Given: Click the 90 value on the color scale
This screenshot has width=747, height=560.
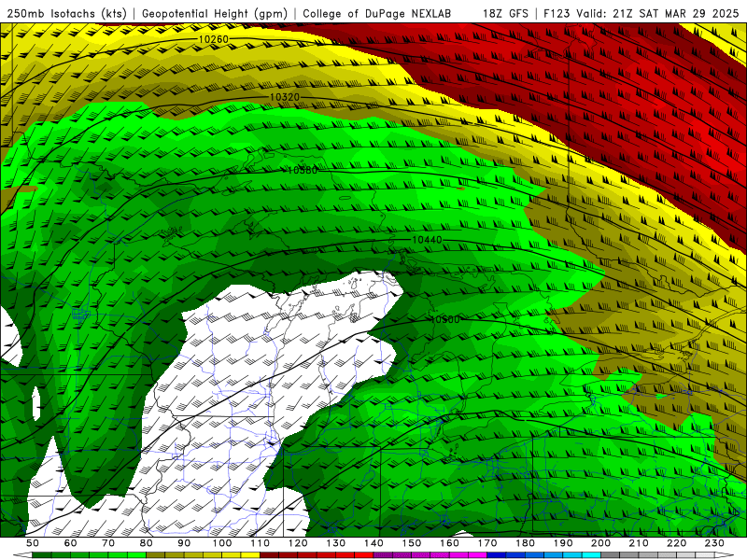Looking at the screenshot, I should (x=184, y=543).
